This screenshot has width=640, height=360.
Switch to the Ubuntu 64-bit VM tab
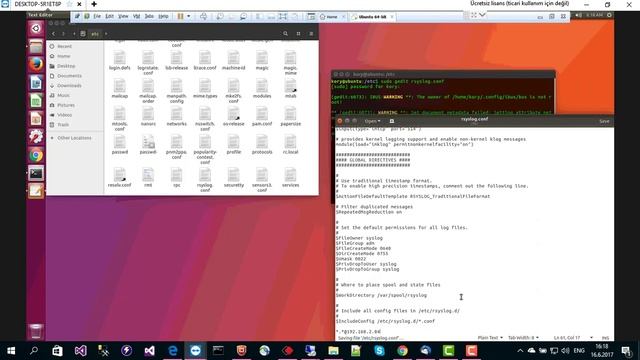(372, 17)
